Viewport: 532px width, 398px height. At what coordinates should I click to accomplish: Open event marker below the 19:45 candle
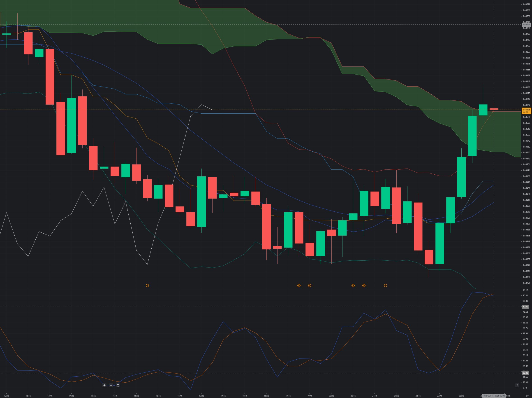pos(310,286)
